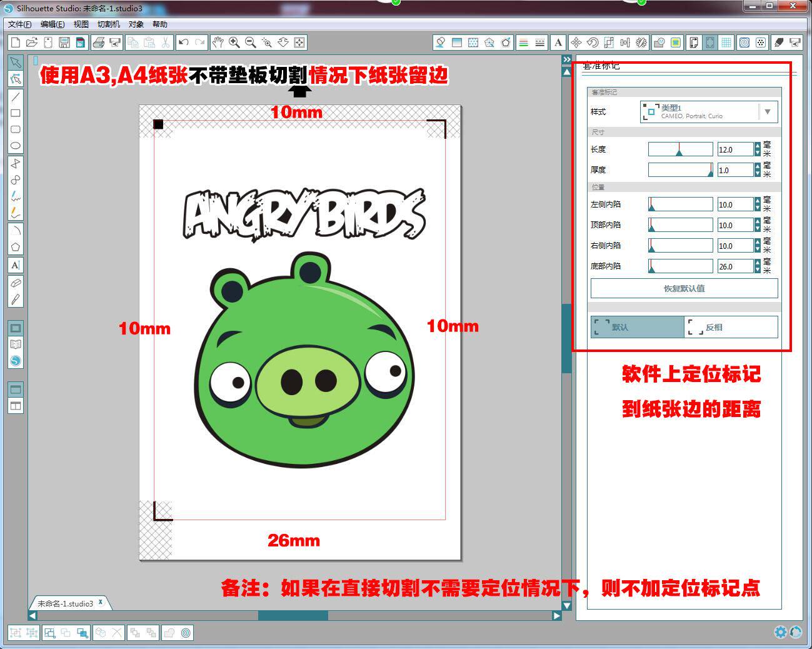Click the print icon in toolbar
Viewport: 812px width, 649px height.
coord(98,43)
